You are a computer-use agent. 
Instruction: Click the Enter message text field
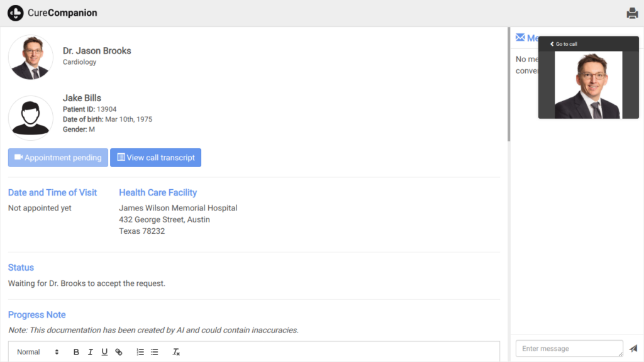coord(569,348)
